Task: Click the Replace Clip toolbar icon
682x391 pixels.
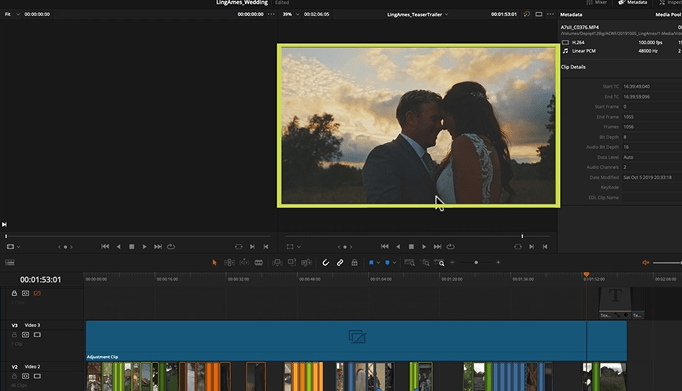Action: [x=307, y=263]
